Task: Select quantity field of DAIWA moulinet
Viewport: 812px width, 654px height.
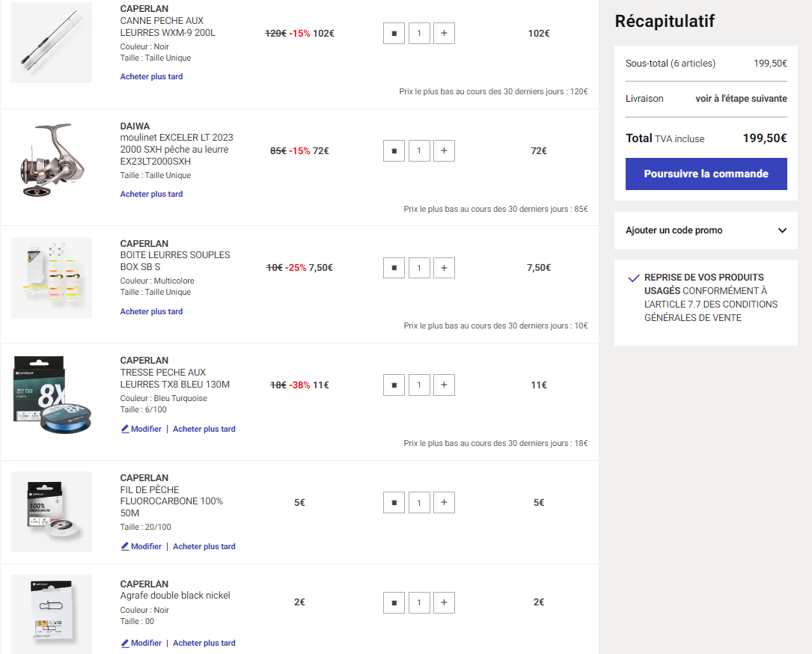Action: click(x=419, y=150)
